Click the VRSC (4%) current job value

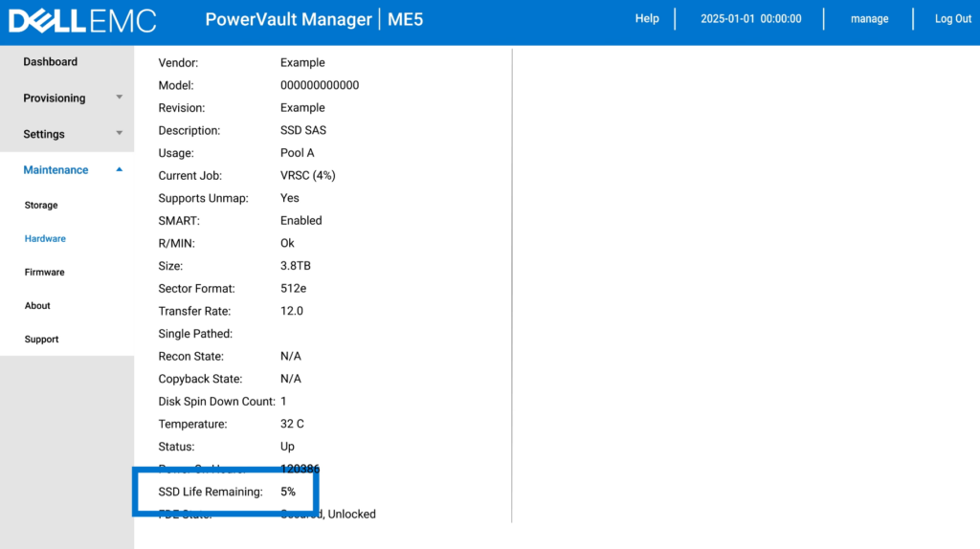[x=307, y=176]
